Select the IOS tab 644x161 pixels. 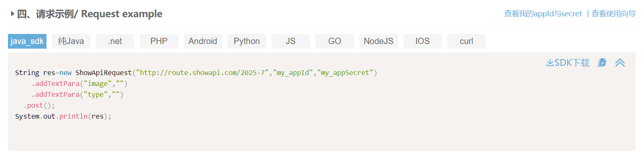[423, 41]
